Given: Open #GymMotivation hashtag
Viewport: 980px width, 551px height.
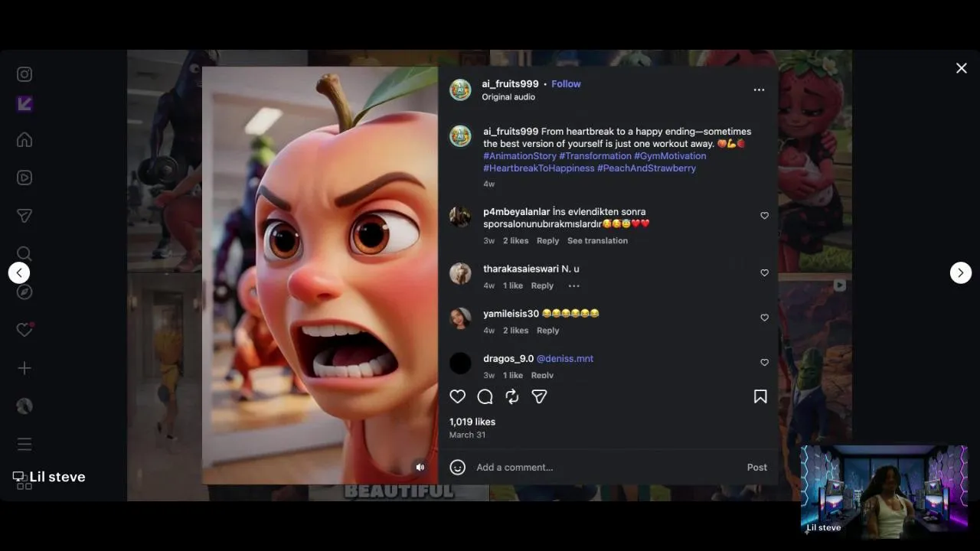Looking at the screenshot, I should (x=670, y=155).
